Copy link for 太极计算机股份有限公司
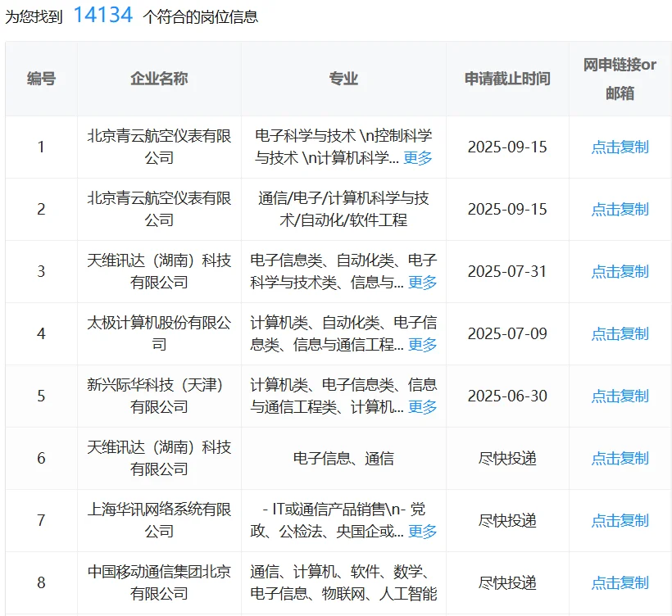Screen dimensions: 672x616 click(620, 333)
